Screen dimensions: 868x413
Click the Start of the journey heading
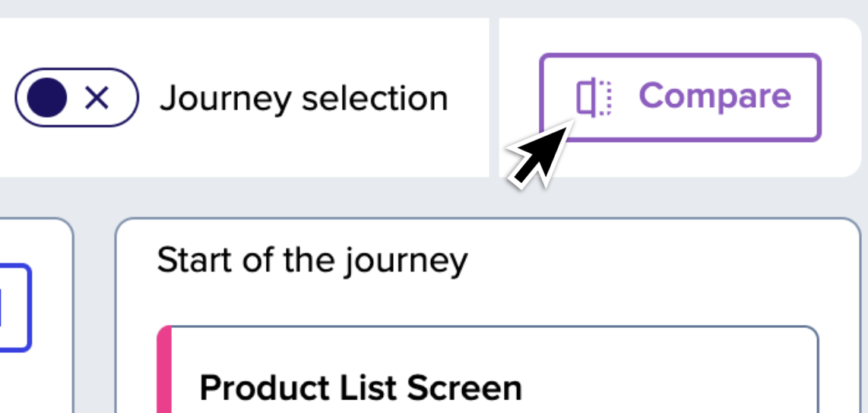[x=312, y=261]
